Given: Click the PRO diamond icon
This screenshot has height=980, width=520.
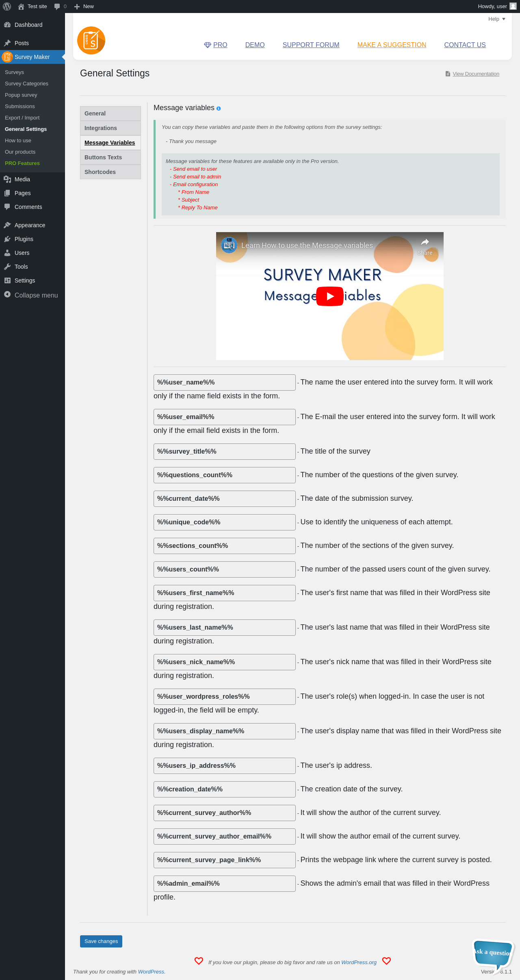Looking at the screenshot, I should pos(208,45).
